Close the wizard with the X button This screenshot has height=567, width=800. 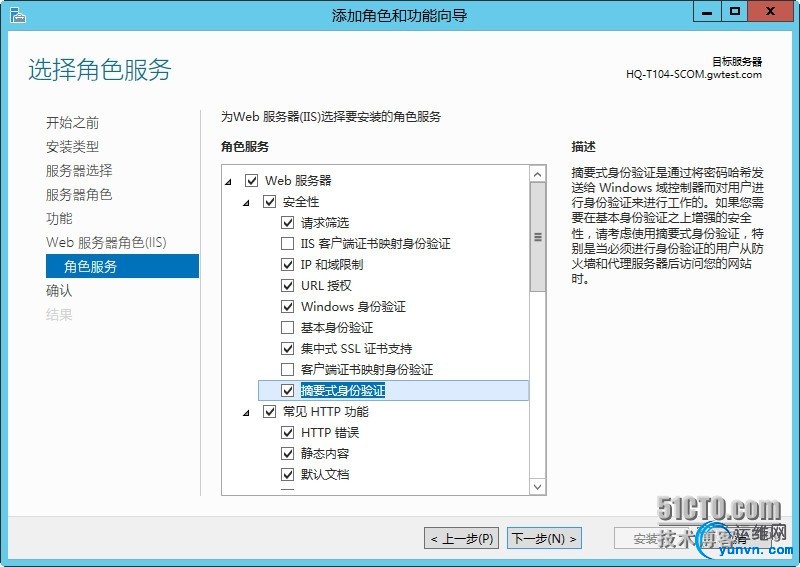click(770, 12)
